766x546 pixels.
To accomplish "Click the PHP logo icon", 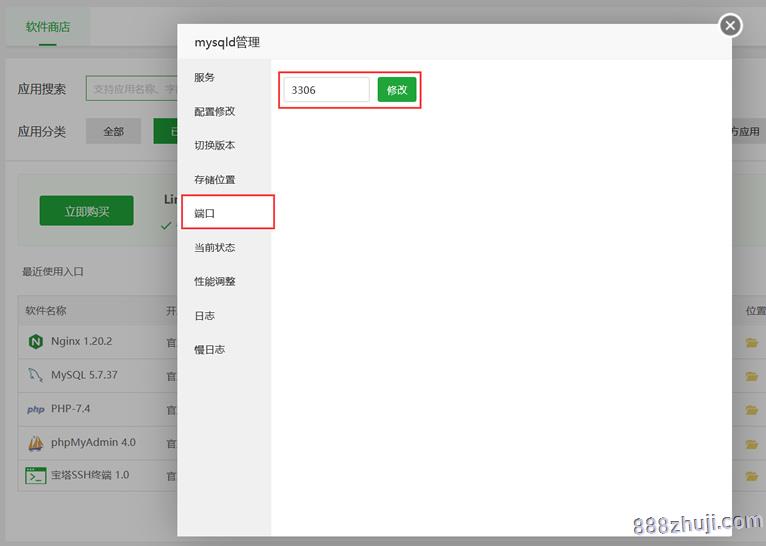I will click(x=36, y=409).
